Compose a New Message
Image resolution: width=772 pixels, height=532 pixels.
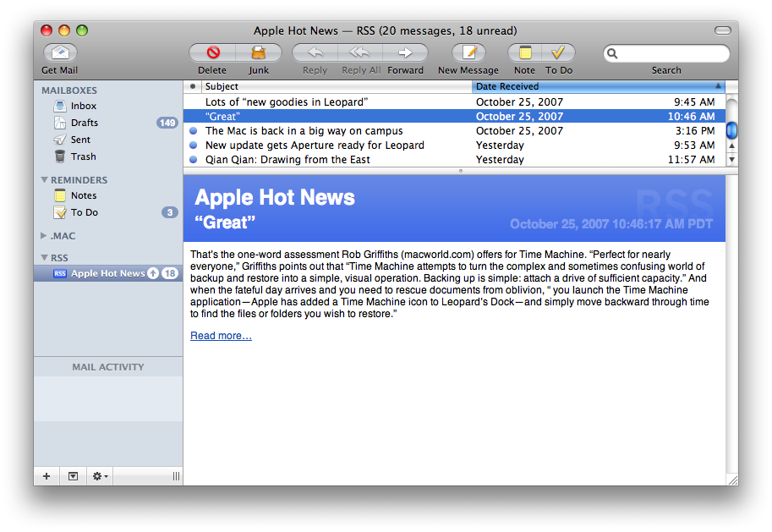point(468,52)
